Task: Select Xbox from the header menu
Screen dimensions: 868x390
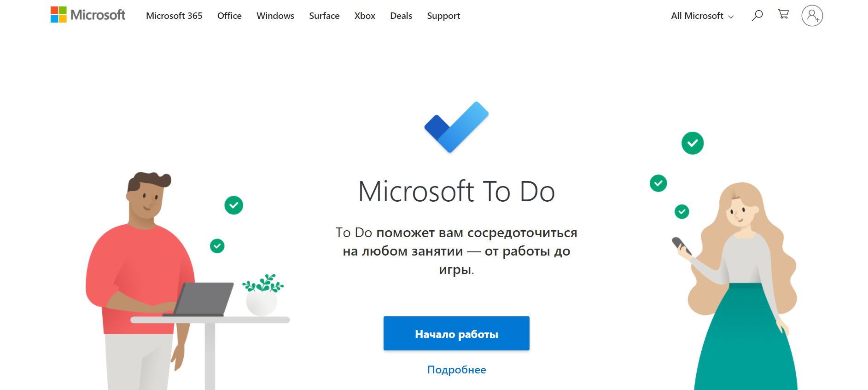Action: point(365,16)
